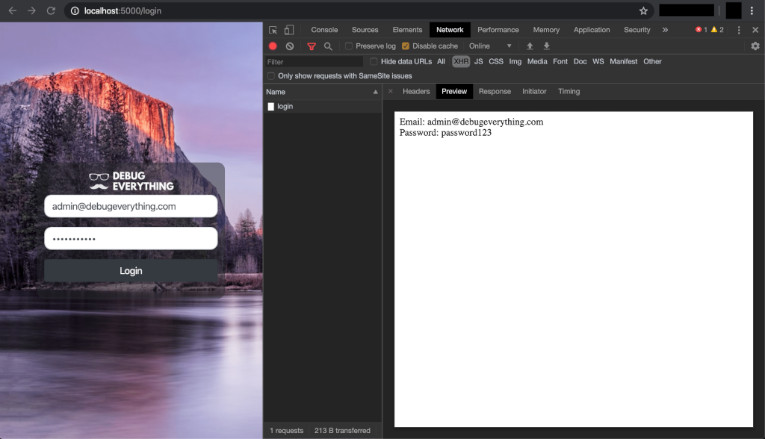Click the browser address bar URL
This screenshot has height=439, width=765.
tap(122, 11)
